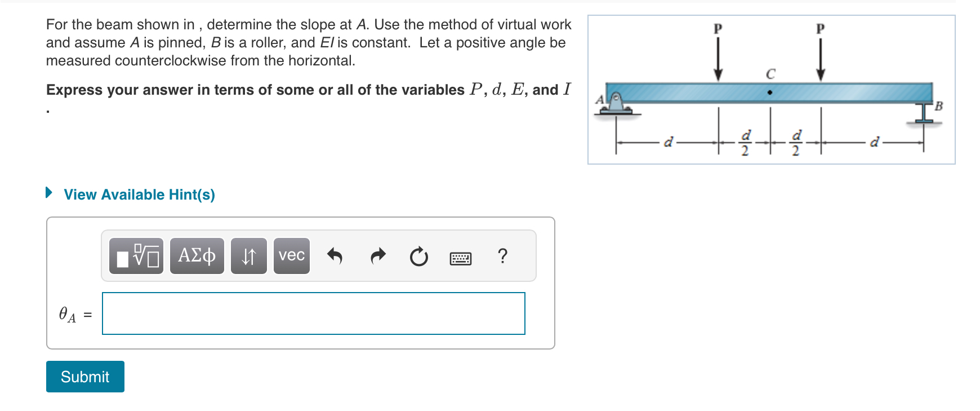Open the hints by clicking View Available Hint(s)

click(x=140, y=195)
